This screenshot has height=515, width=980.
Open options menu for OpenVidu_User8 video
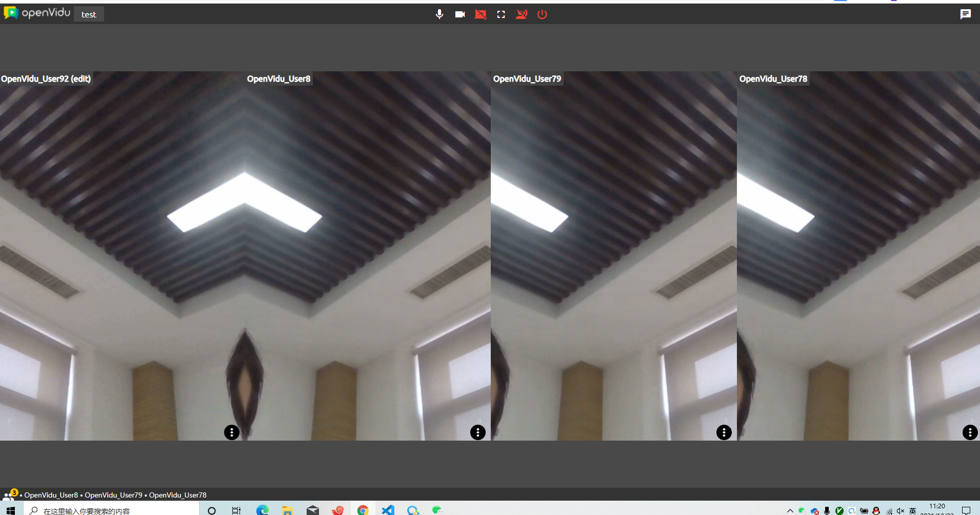point(478,432)
